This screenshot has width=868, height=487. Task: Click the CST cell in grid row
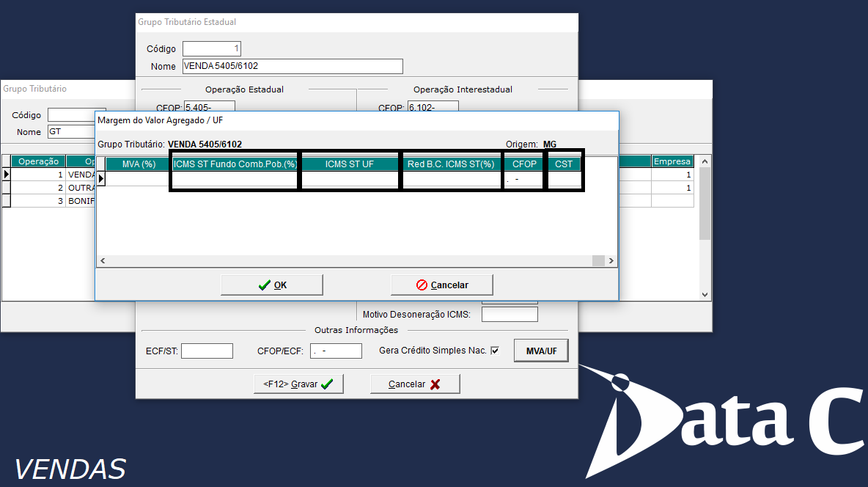click(564, 178)
